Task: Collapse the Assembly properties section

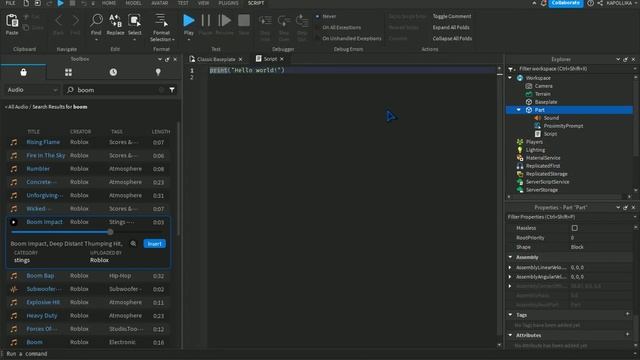Action: [x=510, y=257]
